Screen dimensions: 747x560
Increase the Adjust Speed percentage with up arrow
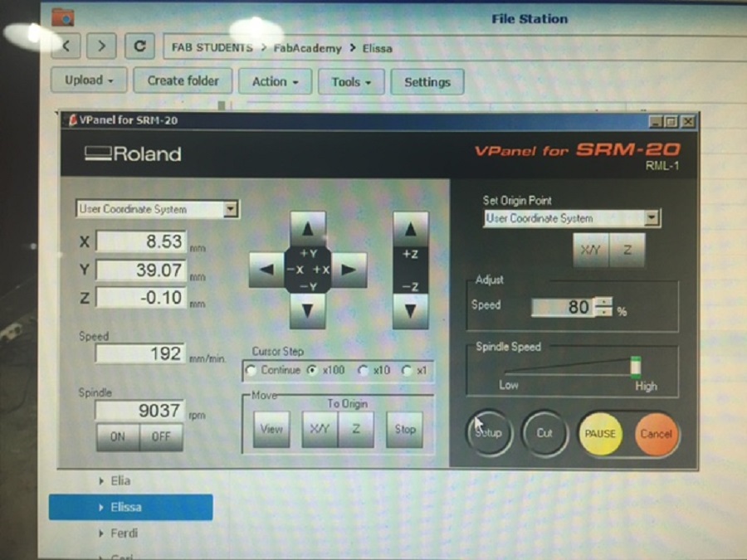click(x=604, y=302)
